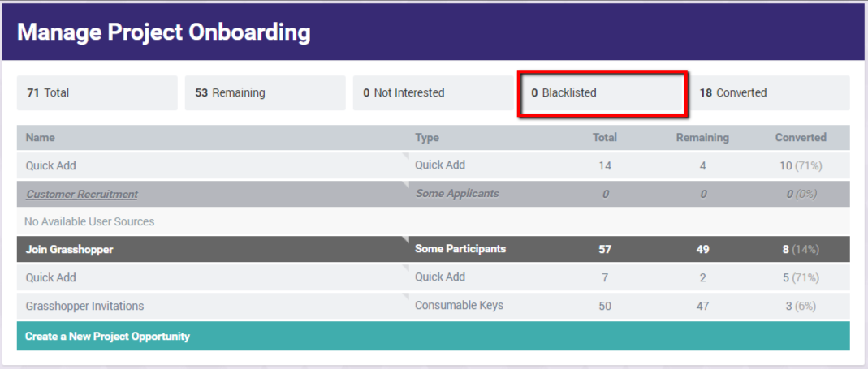Click the Remaining column header

702,138
